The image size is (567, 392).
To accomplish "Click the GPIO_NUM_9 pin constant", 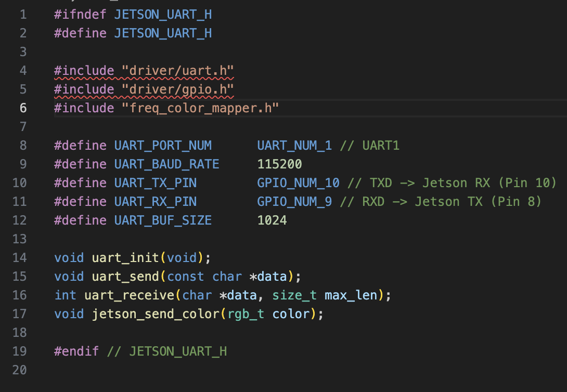I will (x=294, y=202).
